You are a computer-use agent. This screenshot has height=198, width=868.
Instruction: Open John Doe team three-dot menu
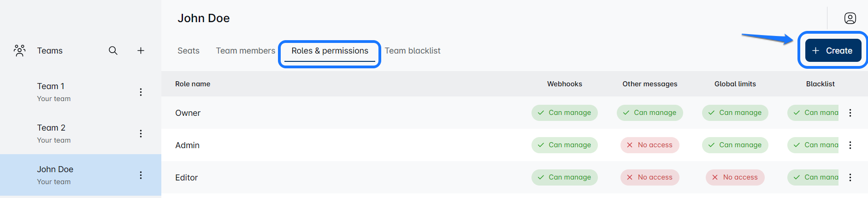pyautogui.click(x=141, y=175)
